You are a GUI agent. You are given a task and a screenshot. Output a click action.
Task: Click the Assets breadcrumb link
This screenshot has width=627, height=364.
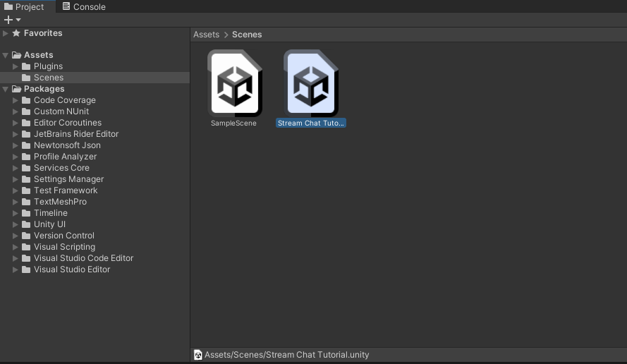coord(207,35)
